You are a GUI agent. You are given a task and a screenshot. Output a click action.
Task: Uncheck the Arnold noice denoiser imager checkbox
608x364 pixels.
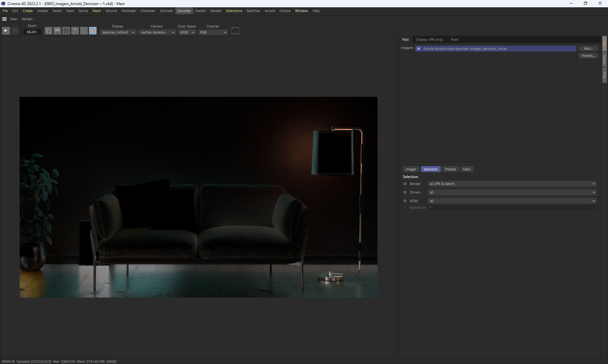click(419, 49)
